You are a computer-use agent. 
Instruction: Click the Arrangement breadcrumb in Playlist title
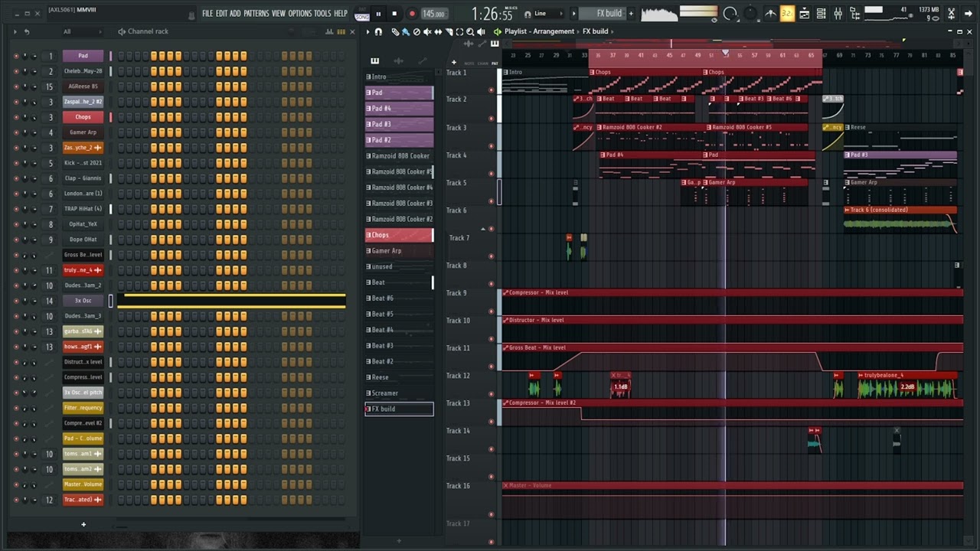coord(554,31)
